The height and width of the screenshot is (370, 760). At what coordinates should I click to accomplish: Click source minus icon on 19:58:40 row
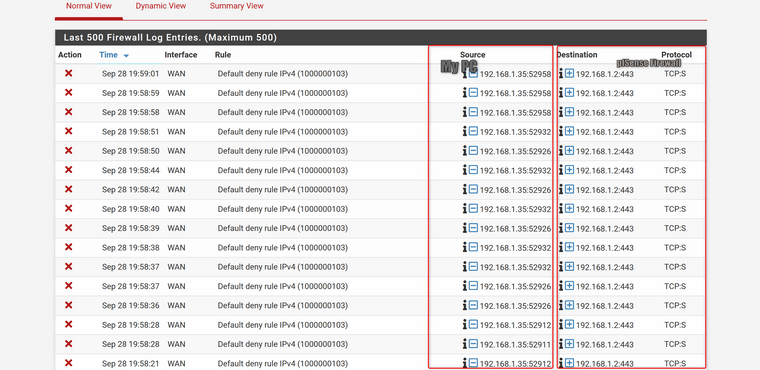(473, 209)
